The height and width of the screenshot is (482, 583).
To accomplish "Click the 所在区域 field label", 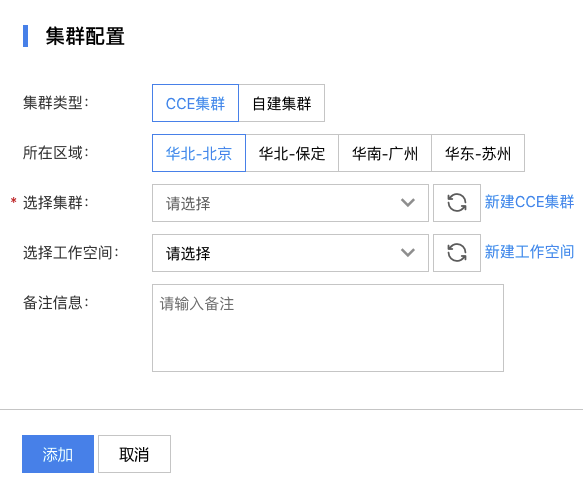I will coord(56,153).
